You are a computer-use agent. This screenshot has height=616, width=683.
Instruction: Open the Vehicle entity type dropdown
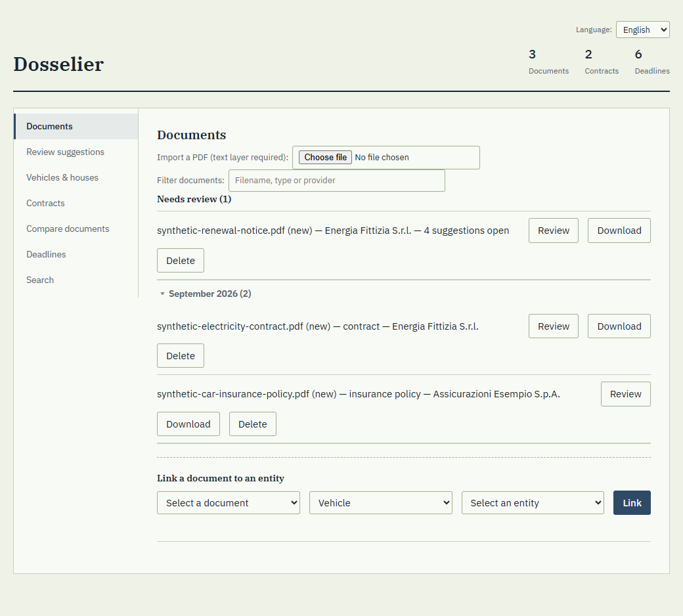(381, 503)
